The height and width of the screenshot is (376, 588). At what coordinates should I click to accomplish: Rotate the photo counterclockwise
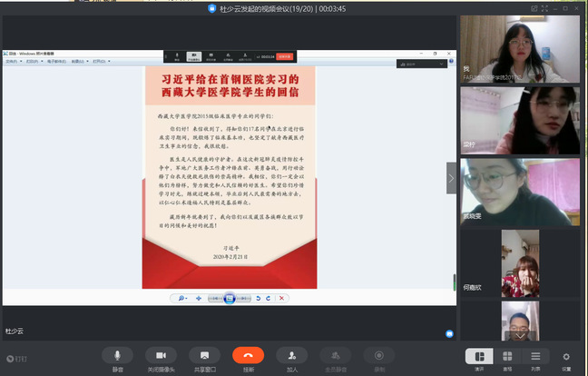259,298
